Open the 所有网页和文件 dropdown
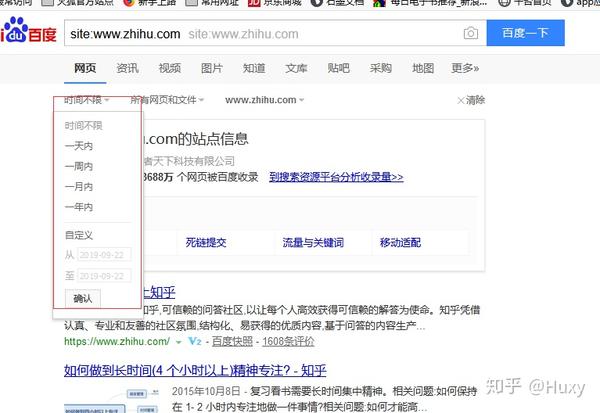The width and height of the screenshot is (600, 413). 167,100
